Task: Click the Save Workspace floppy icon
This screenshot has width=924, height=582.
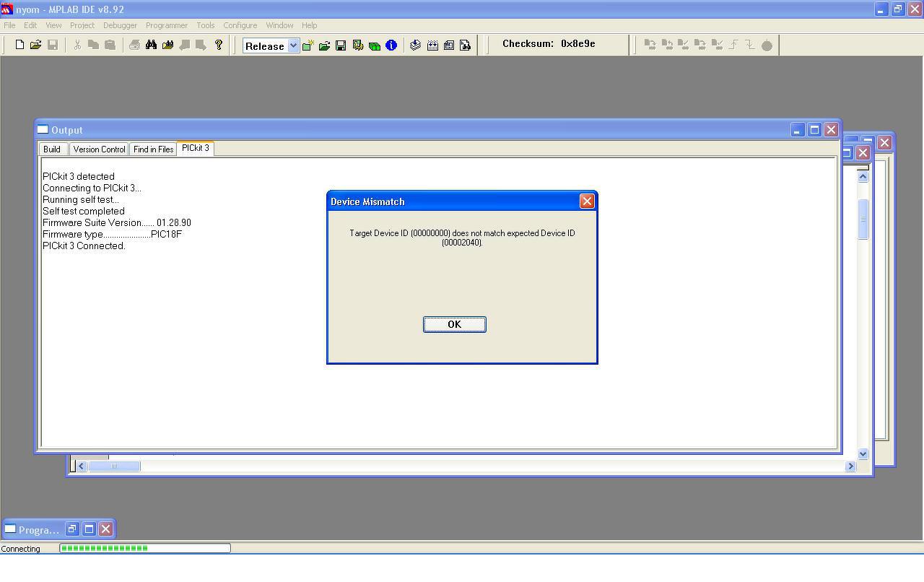Action: pos(341,45)
